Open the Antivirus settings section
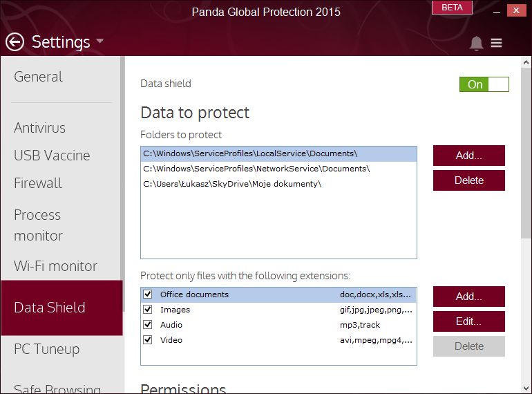Viewport: 532px width, 394px height. [39, 128]
